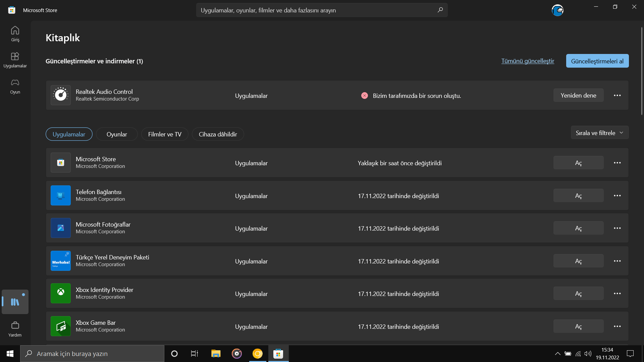Open Yardım help icon in sidebar
This screenshot has width=644, height=362.
[x=15, y=328]
